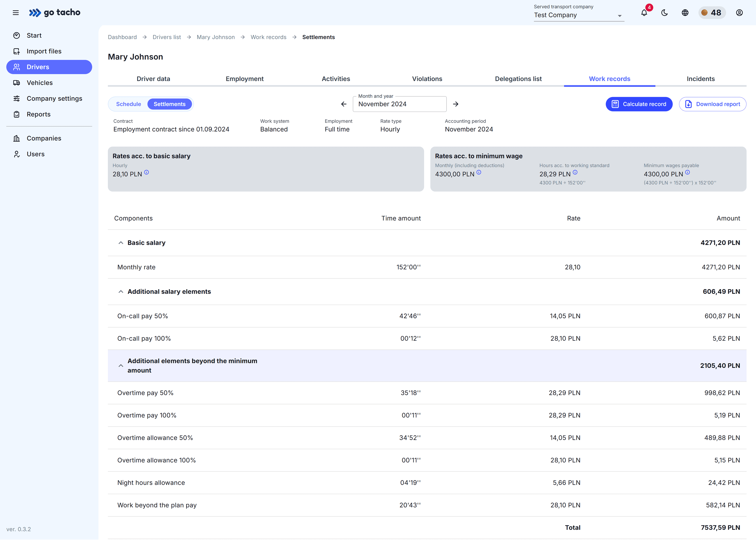Select the Night hours allowance row
The height and width of the screenshot is (540, 756).
427,483
